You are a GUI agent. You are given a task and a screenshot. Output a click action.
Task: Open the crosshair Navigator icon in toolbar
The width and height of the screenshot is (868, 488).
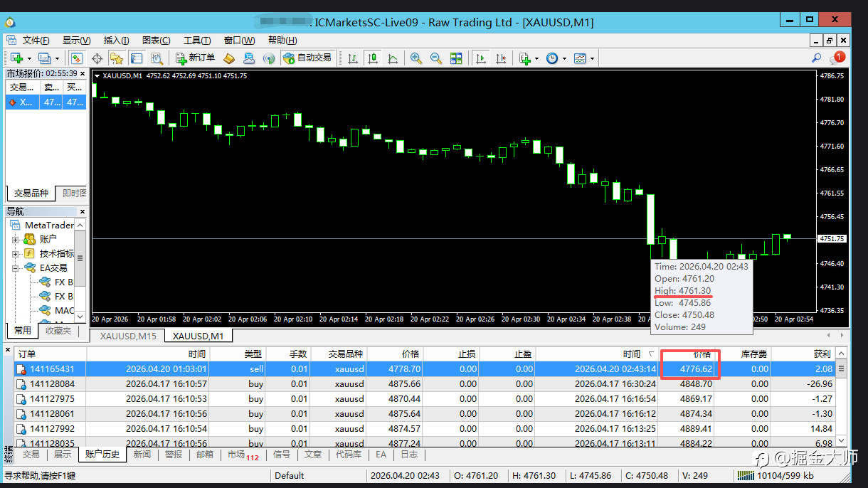coord(97,58)
